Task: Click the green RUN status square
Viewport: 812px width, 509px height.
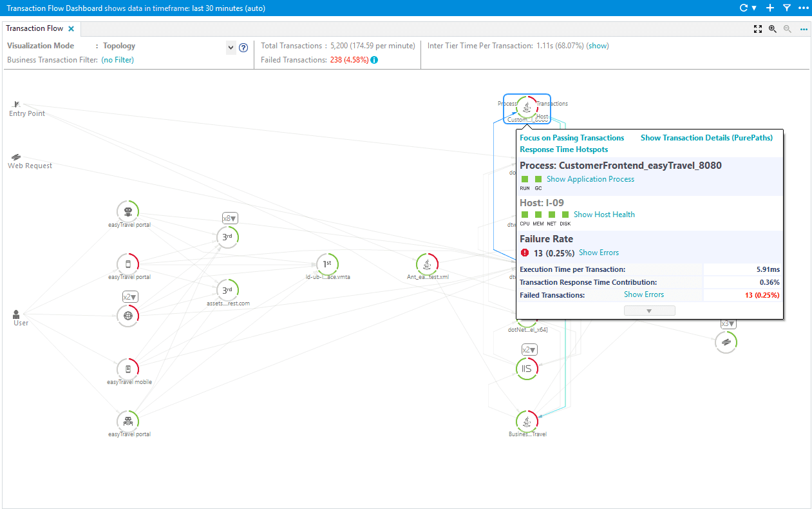Action: click(524, 179)
